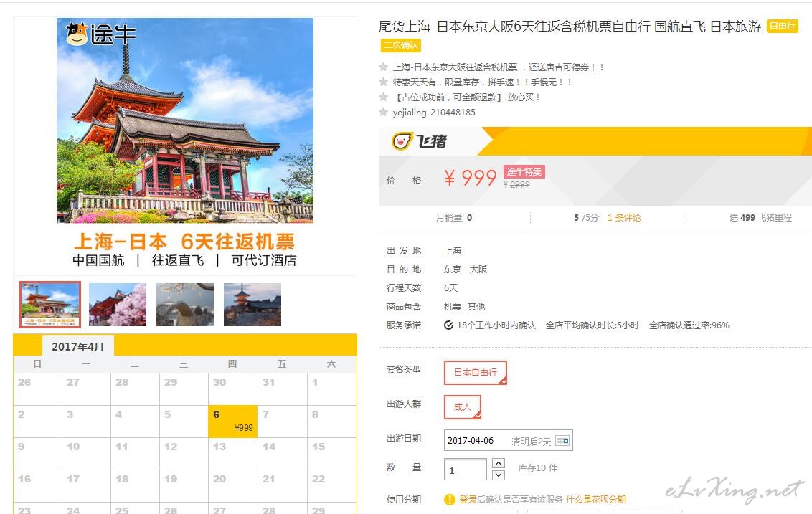The width and height of the screenshot is (812, 514).
Task: Click the 途牛特卖 sale badge
Action: [524, 172]
